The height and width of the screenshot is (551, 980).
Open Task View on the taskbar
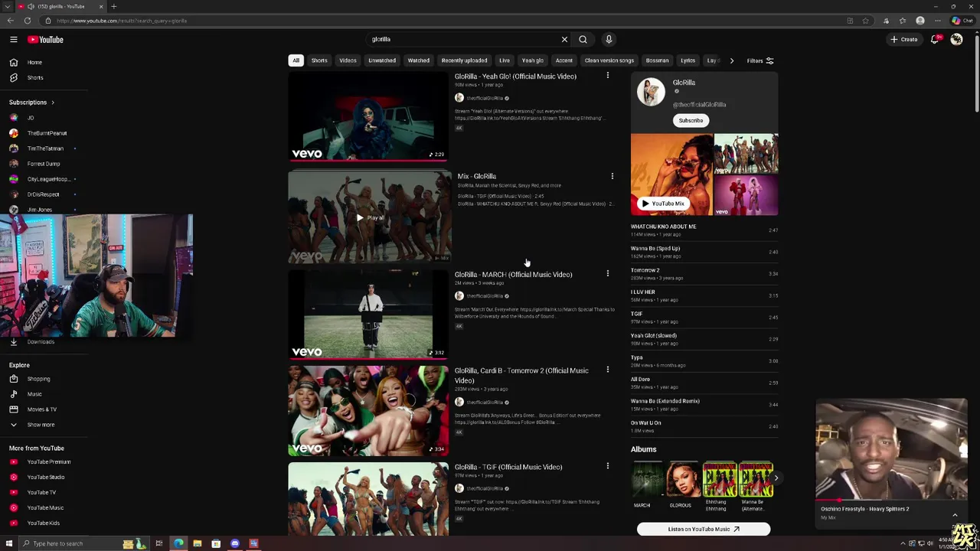click(x=158, y=543)
